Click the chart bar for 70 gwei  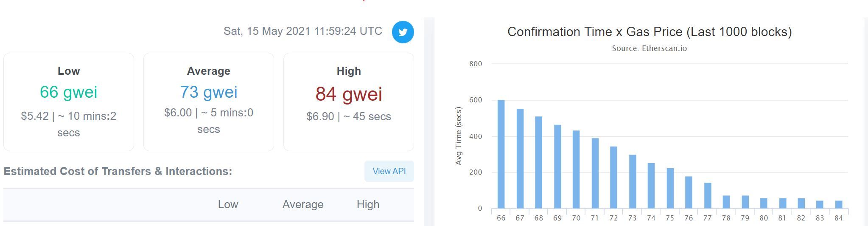[576, 169]
